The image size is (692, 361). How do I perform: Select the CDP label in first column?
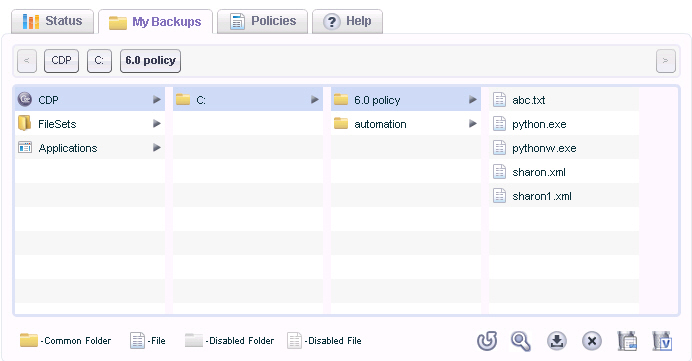[48, 100]
